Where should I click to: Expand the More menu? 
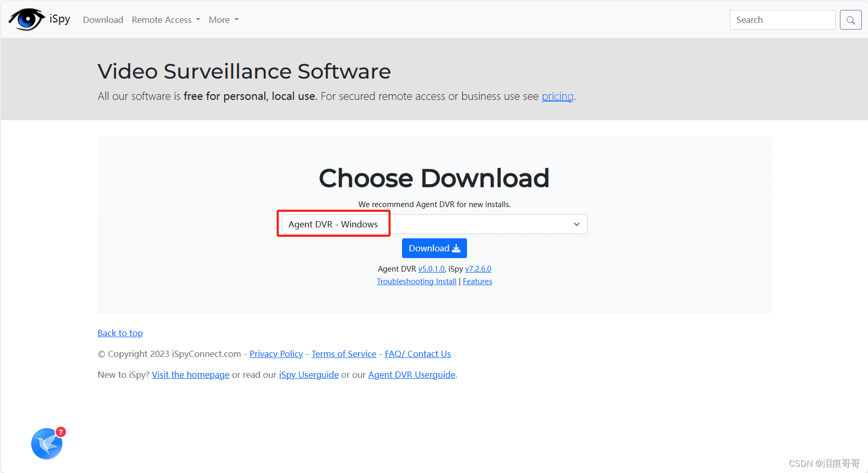[x=224, y=20]
